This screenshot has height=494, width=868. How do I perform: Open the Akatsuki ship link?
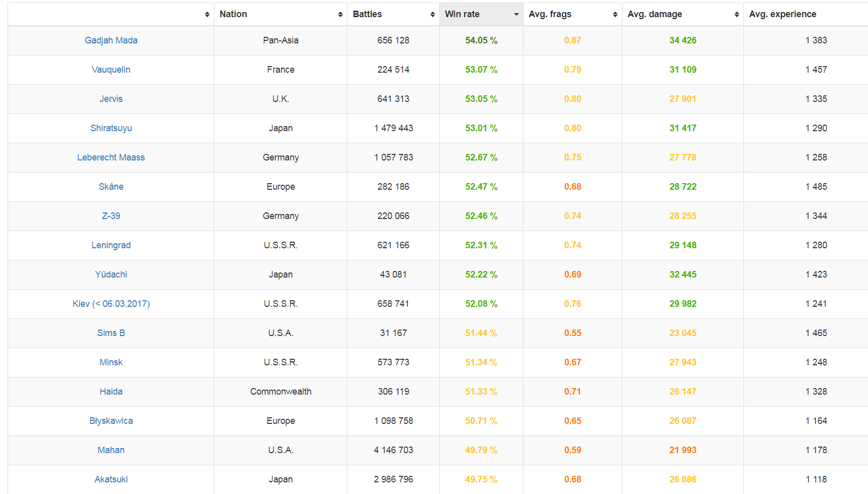pyautogui.click(x=111, y=479)
